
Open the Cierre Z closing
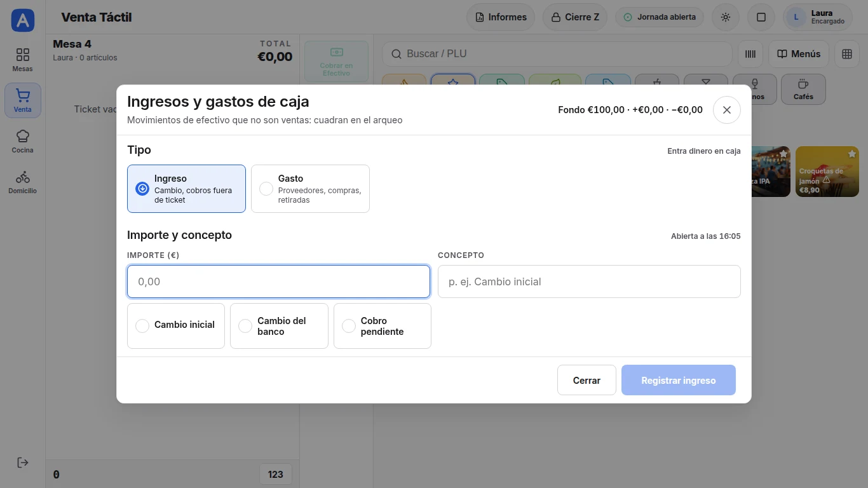[x=575, y=17]
